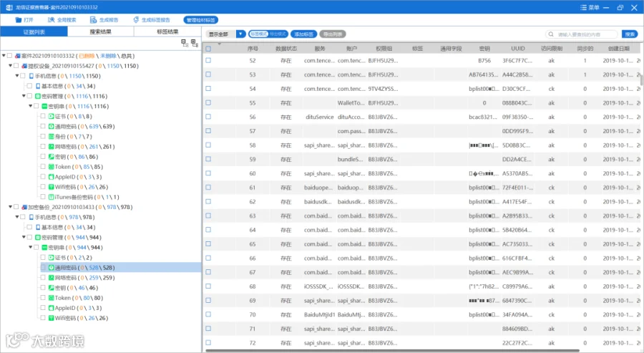This screenshot has width=644, height=353.
Task: Sort by the UUID column header
Action: [x=518, y=49]
